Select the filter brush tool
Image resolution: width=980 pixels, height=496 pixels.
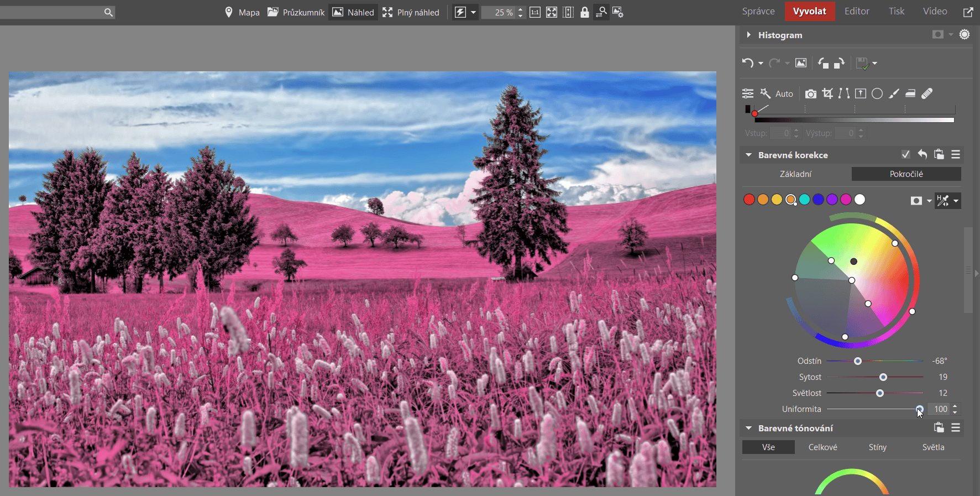click(x=894, y=93)
